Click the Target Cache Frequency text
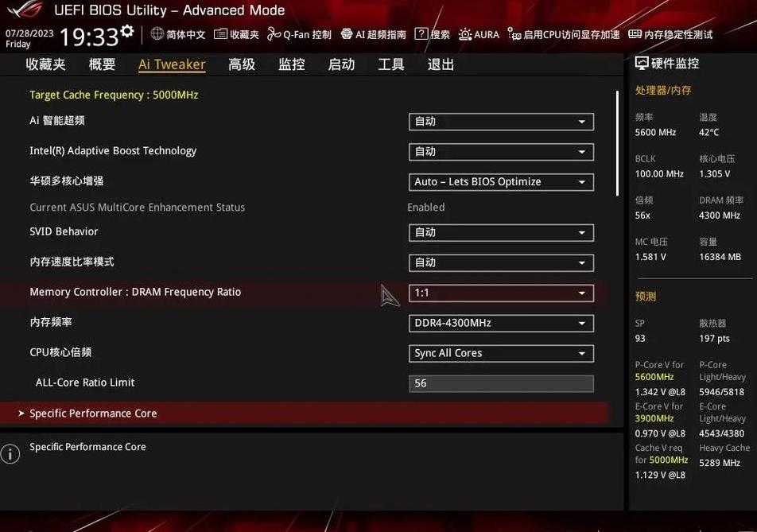 (x=114, y=95)
